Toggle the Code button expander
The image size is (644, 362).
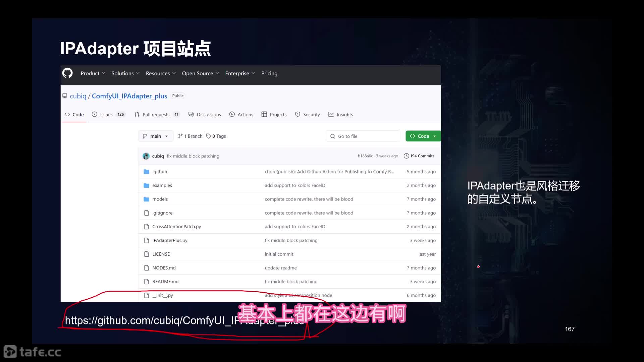[x=435, y=136]
